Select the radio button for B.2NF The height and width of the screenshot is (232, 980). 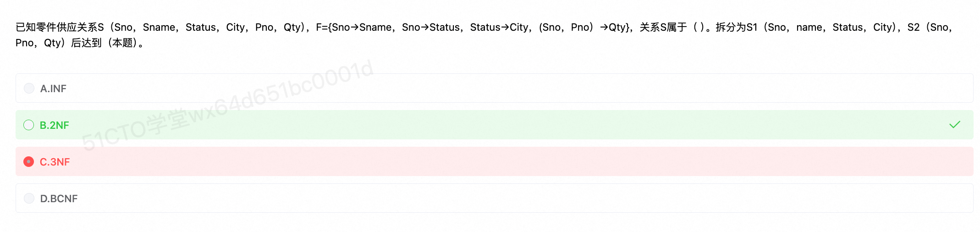tap(29, 125)
